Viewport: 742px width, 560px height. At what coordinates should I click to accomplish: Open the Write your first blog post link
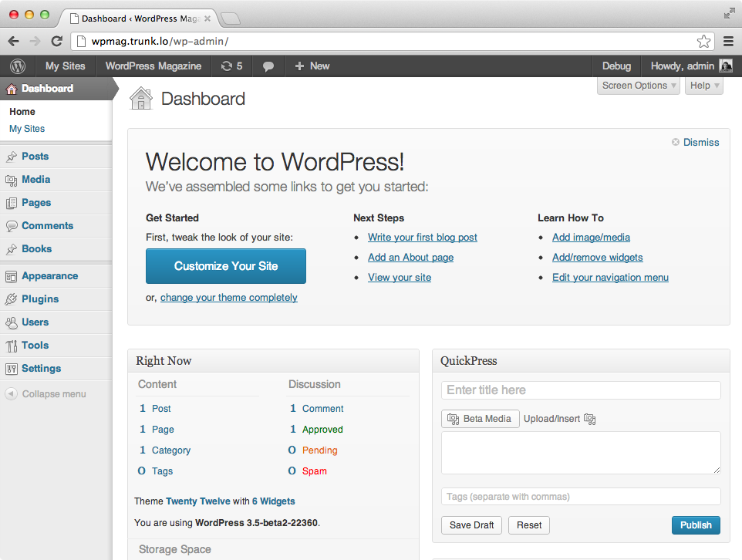[422, 238]
